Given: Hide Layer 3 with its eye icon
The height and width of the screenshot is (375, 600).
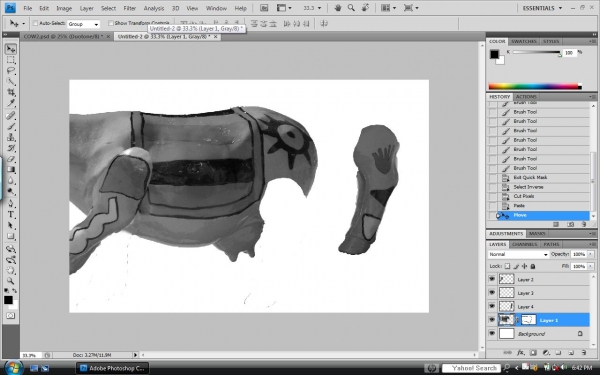Looking at the screenshot, I should (x=492, y=293).
